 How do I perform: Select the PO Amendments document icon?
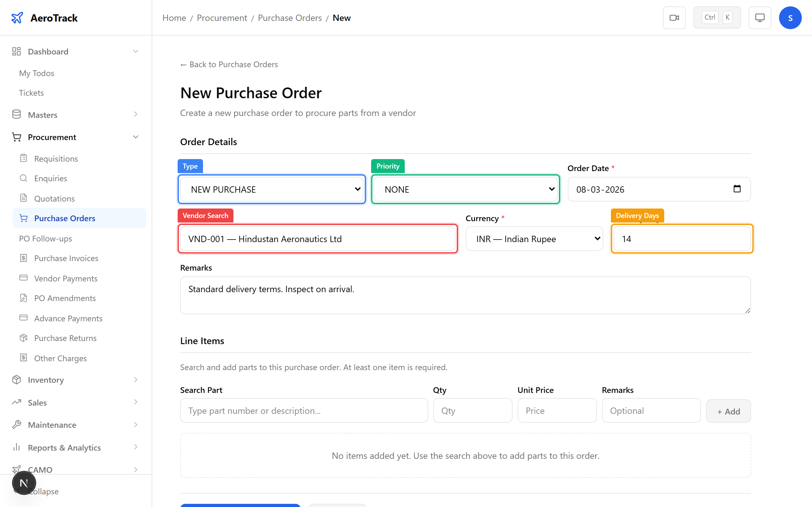coord(23,298)
